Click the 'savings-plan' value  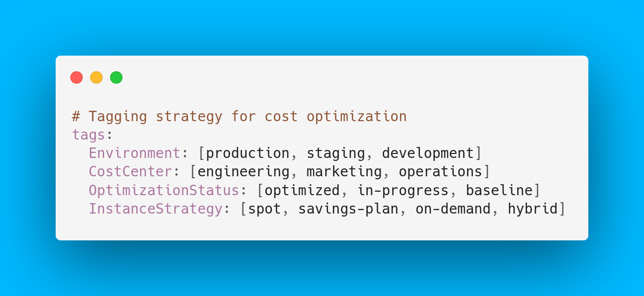click(348, 209)
